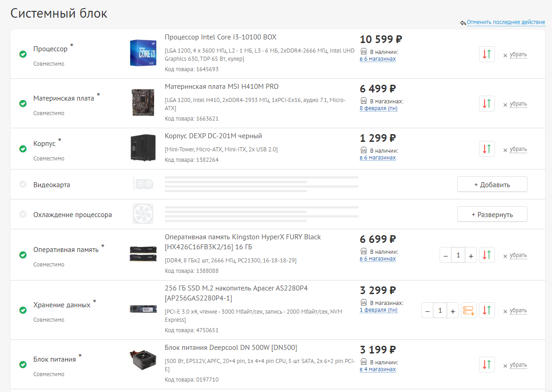Click the swap arrows icon for Материнская плата
The image size is (552, 392).
point(487,103)
